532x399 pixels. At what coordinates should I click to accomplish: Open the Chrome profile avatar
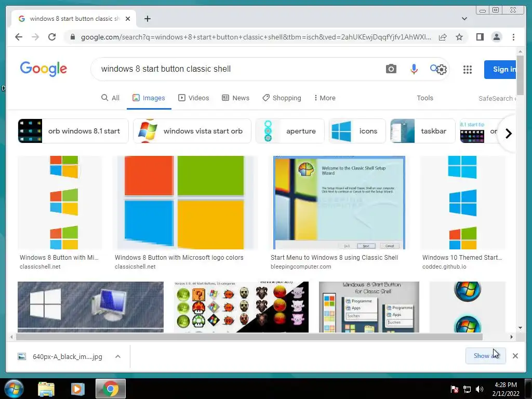pyautogui.click(x=496, y=37)
